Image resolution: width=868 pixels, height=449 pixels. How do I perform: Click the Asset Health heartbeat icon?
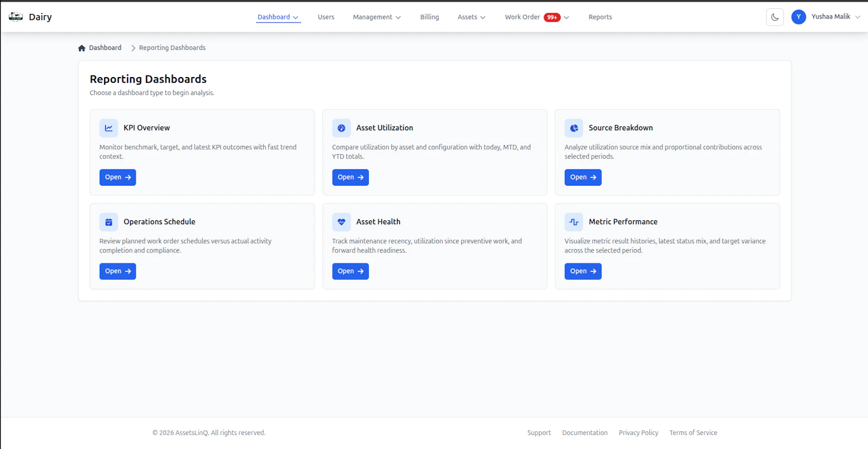coord(341,222)
